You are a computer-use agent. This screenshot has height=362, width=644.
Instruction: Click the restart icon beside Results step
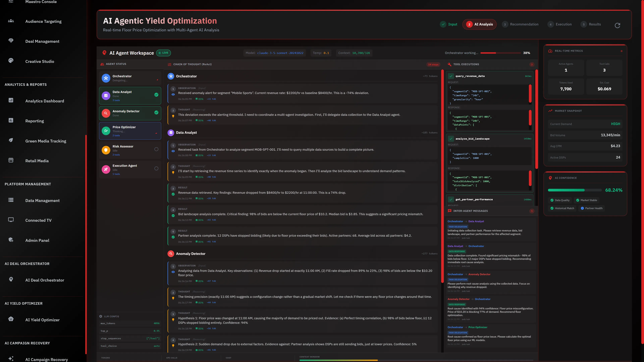click(x=618, y=25)
